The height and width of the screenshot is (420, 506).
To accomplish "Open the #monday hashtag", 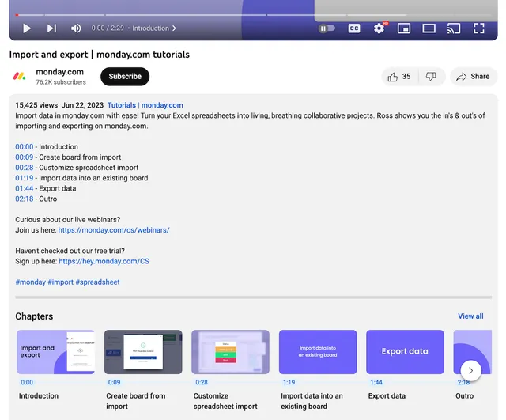I will pos(31,282).
